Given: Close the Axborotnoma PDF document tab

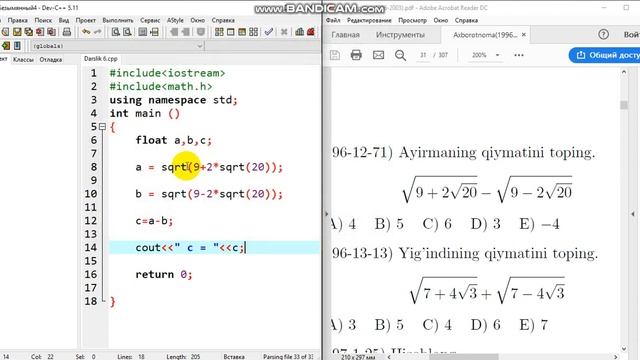Looking at the screenshot, I should click(524, 35).
